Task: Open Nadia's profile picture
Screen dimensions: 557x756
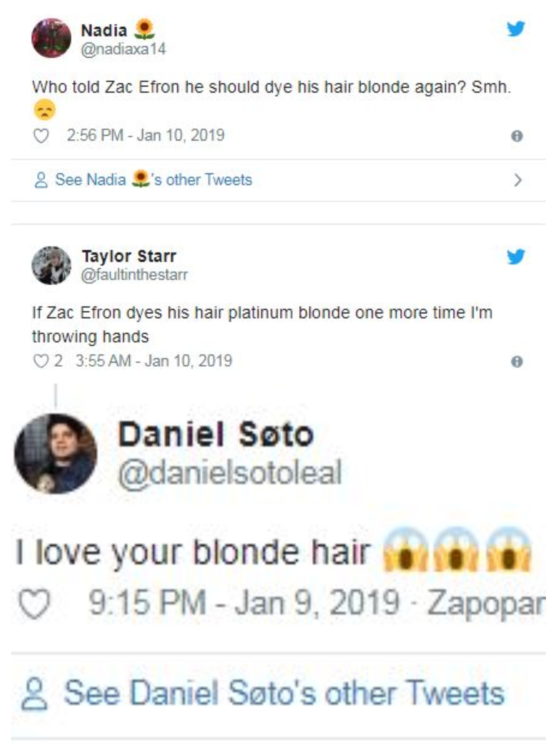Action: click(x=51, y=38)
